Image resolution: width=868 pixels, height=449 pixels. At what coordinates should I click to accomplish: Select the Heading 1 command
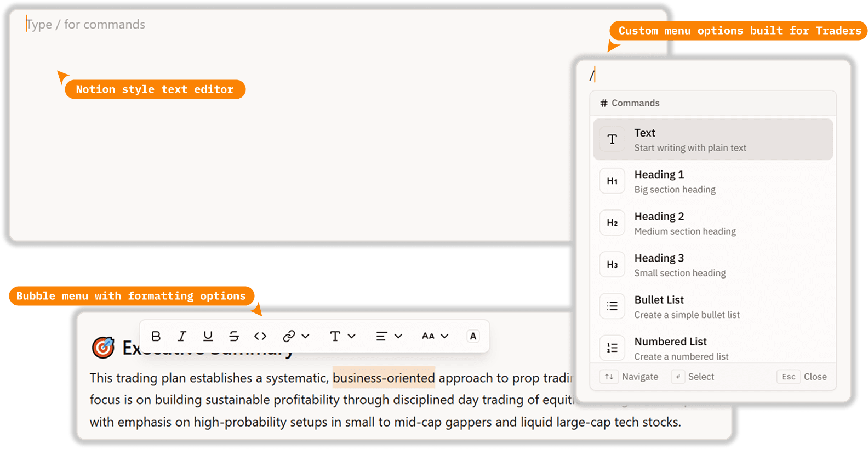(x=713, y=181)
